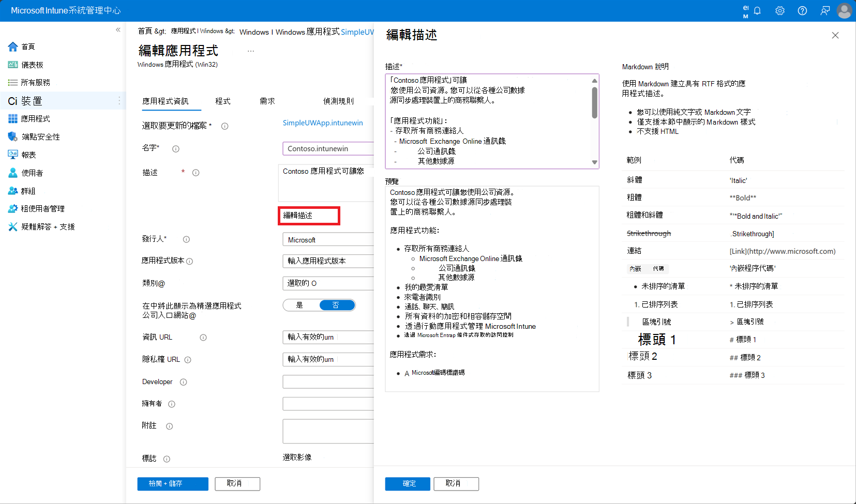Click the 編輯描述 link
This screenshot has width=856, height=504.
point(298,216)
